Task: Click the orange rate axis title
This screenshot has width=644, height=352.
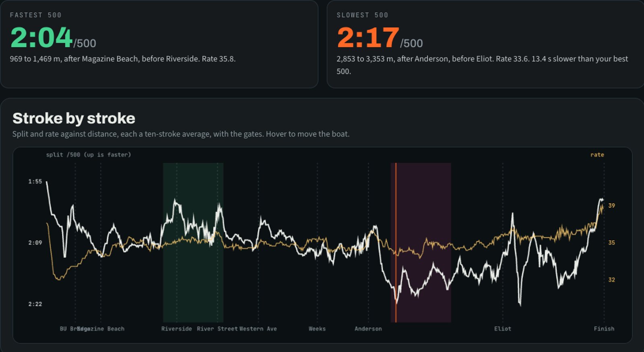Action: pyautogui.click(x=597, y=154)
